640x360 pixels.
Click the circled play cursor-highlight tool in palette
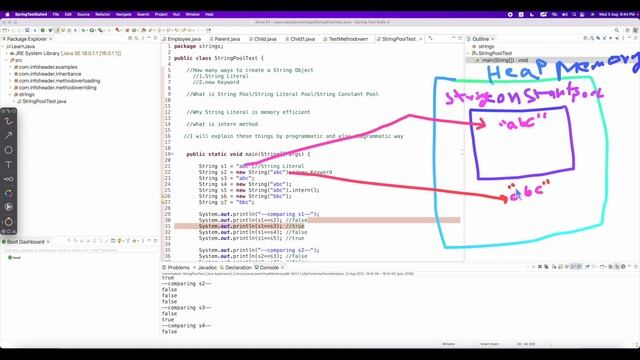coord(8,207)
